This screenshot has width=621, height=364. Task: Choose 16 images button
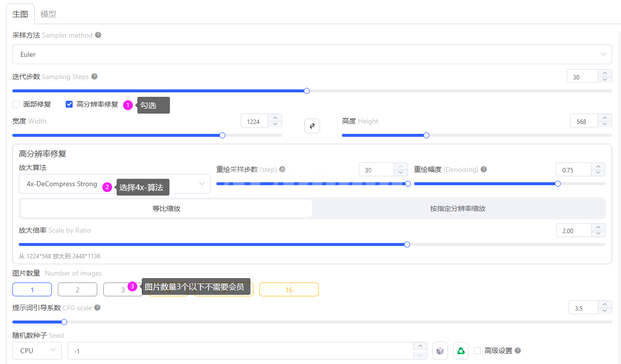(x=289, y=290)
